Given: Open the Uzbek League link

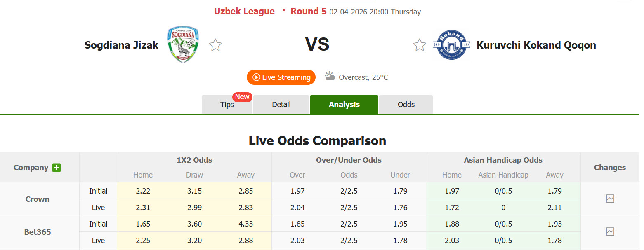Looking at the screenshot, I should [244, 12].
